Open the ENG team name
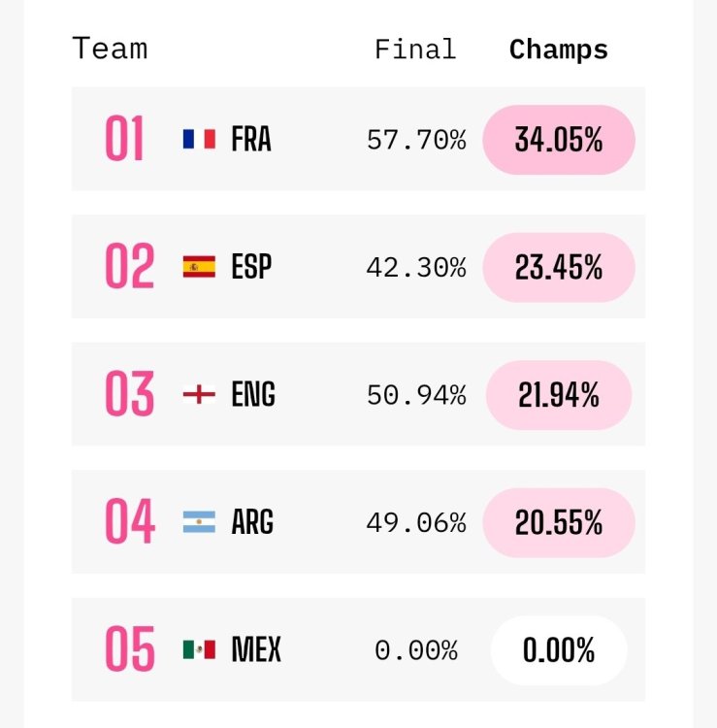This screenshot has width=717, height=728. [253, 394]
